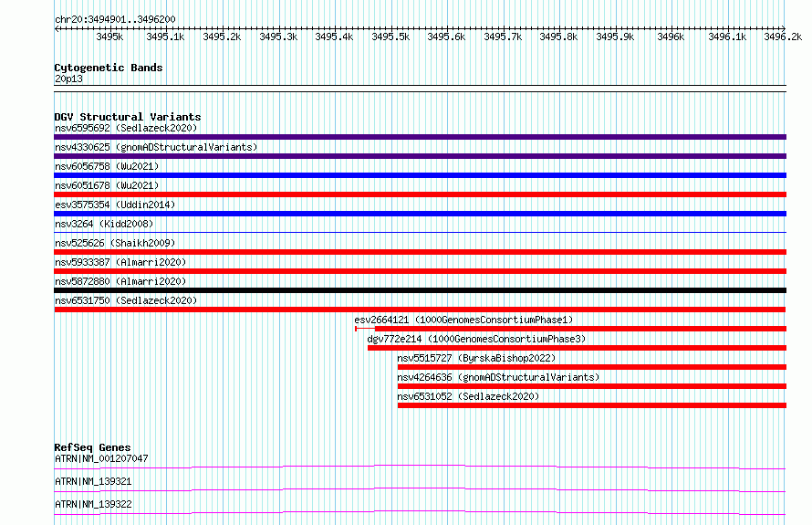
Task: Select the nsv5872880 (Almarri2020) label
Action: pos(120,281)
